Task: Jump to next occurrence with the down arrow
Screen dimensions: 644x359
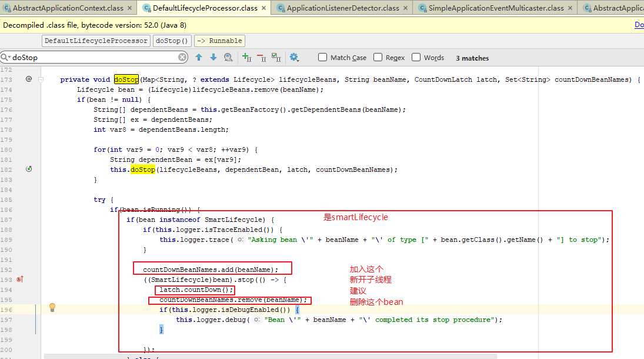Action: [212, 57]
